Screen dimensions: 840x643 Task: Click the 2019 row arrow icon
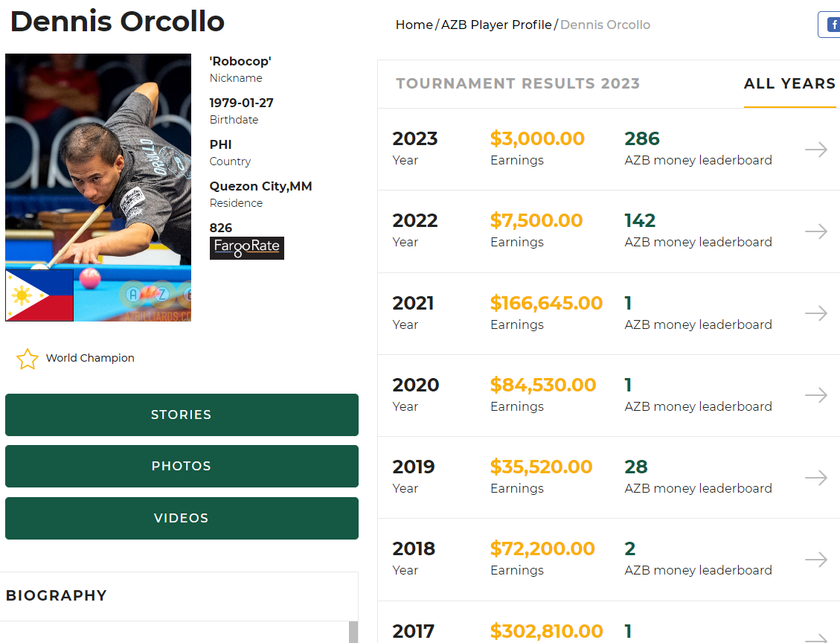815,477
